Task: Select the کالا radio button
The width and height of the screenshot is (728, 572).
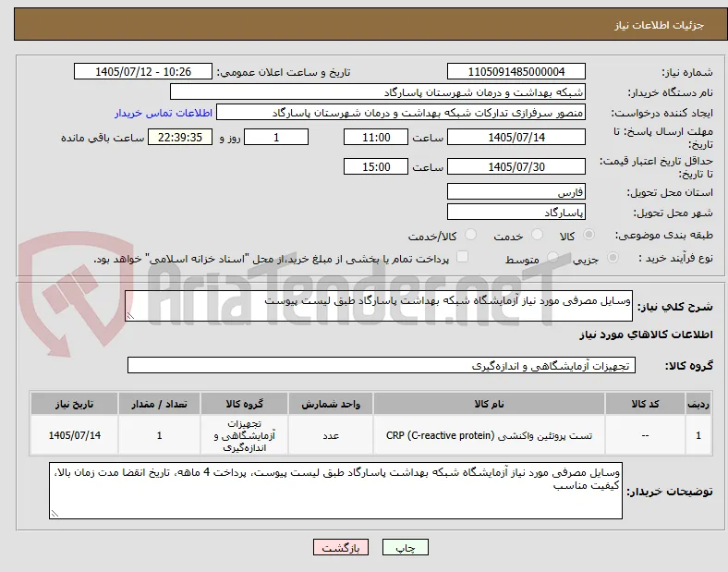Action: (x=588, y=235)
